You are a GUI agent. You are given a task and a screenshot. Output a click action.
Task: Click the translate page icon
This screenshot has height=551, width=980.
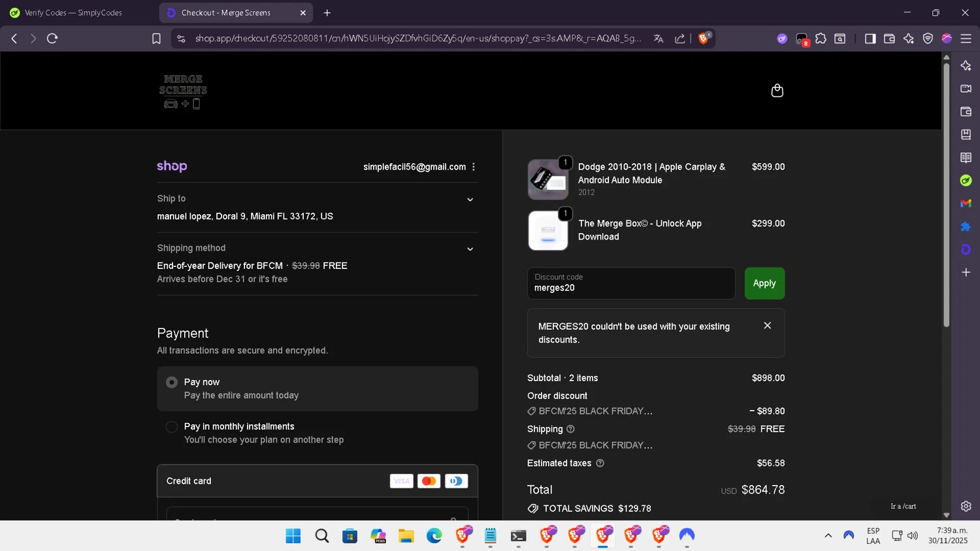pos(659,39)
